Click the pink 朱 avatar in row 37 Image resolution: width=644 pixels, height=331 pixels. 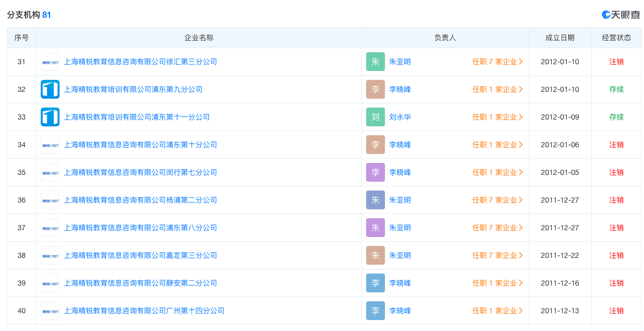pyautogui.click(x=375, y=228)
